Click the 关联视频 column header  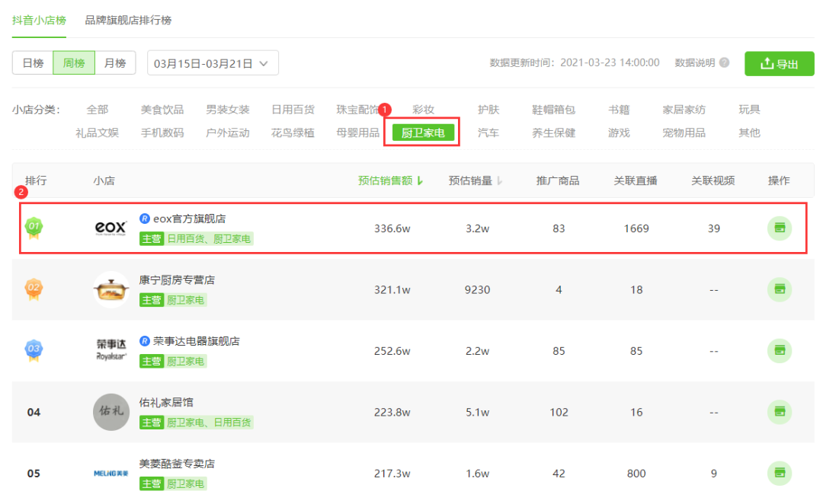pyautogui.click(x=713, y=181)
